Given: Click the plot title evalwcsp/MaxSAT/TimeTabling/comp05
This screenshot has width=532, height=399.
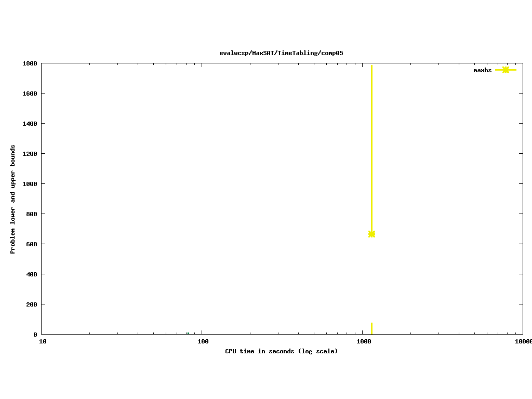Looking at the screenshot, I should coord(281,53).
